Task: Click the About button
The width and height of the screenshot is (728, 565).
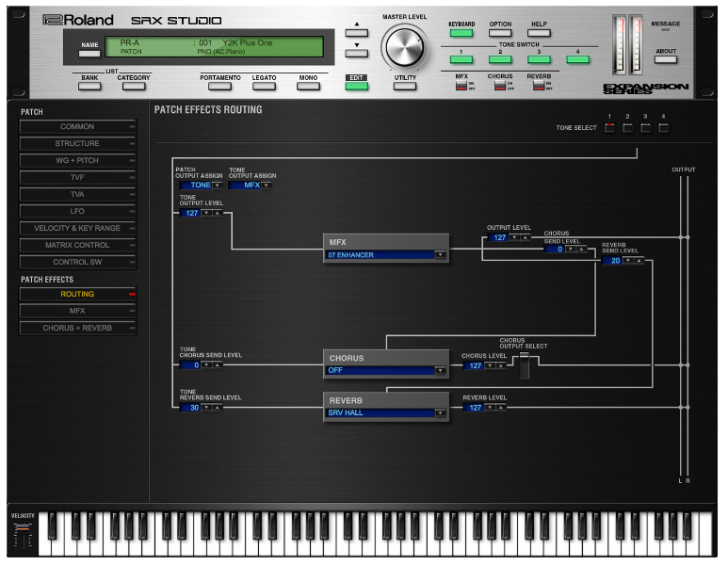Action: click(x=665, y=59)
